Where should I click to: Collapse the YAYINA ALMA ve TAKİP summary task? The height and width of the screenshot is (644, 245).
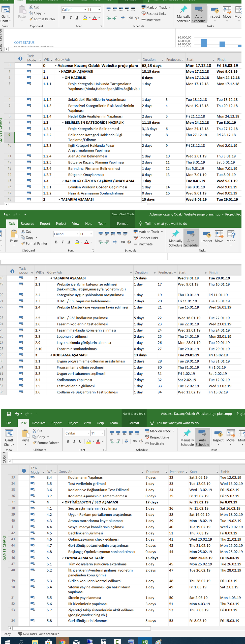tap(63, 558)
